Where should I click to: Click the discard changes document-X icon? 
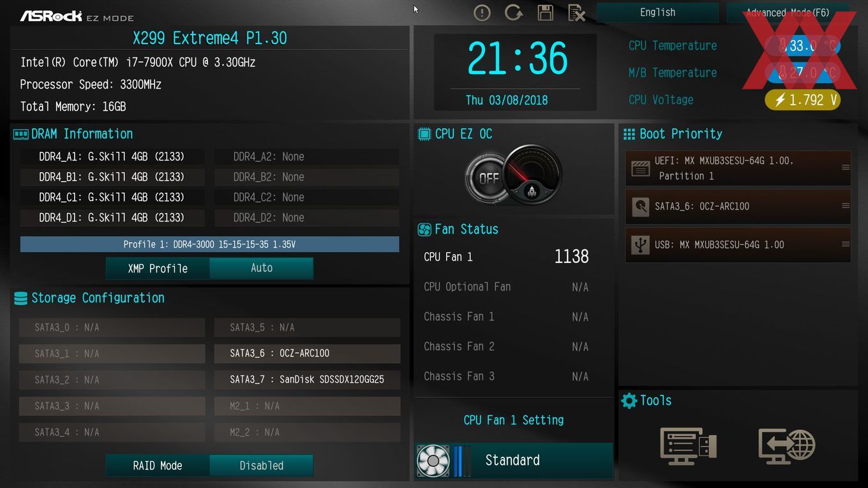pyautogui.click(x=576, y=13)
